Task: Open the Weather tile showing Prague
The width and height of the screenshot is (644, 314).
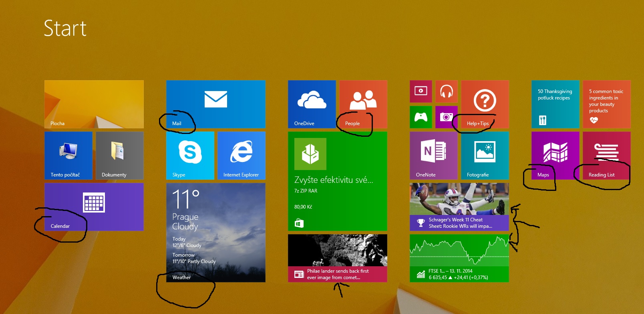Action: tap(216, 233)
